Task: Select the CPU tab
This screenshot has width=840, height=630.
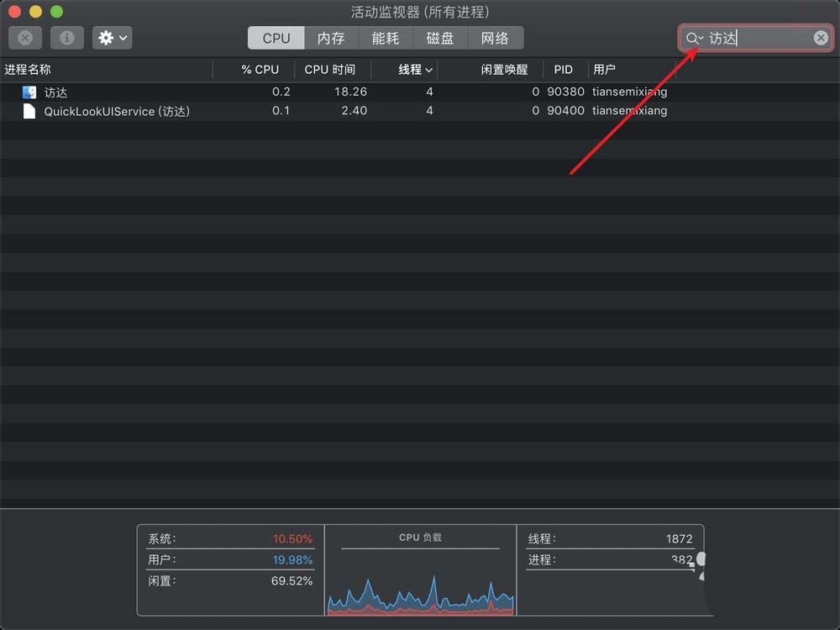Action: tap(276, 37)
